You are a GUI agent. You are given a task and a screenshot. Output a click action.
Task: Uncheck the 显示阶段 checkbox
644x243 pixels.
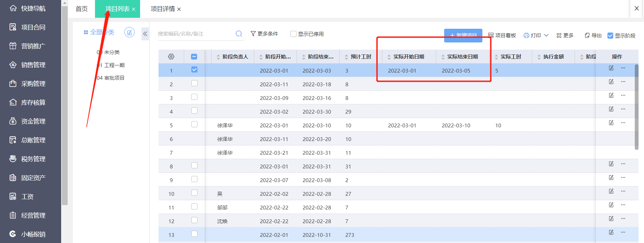point(610,36)
